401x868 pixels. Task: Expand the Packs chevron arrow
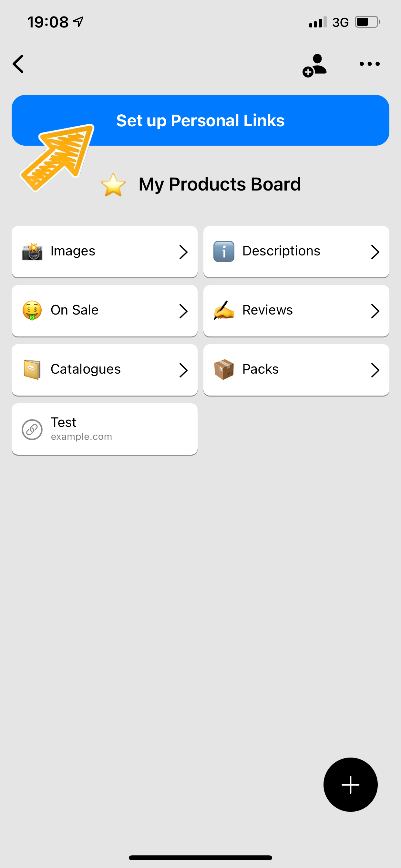click(375, 370)
